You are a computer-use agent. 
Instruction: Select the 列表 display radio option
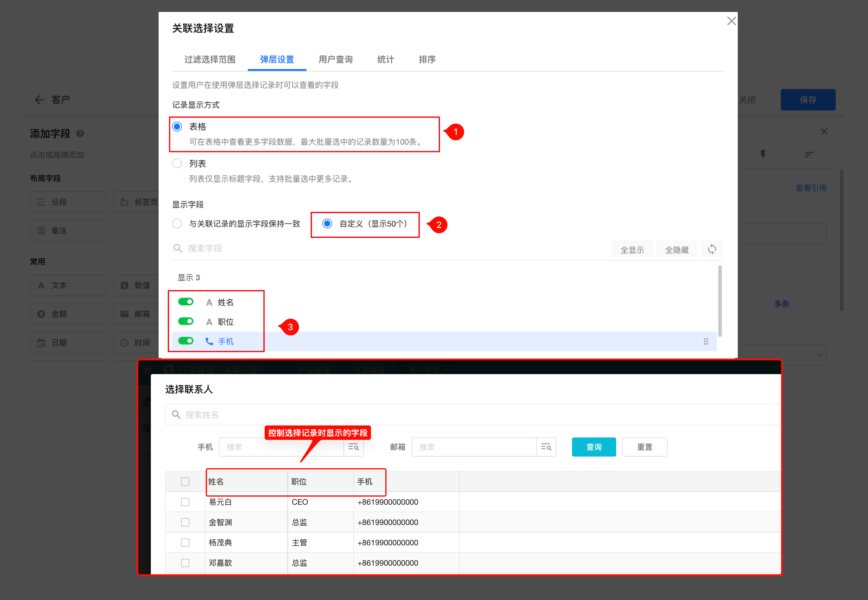pos(177,163)
